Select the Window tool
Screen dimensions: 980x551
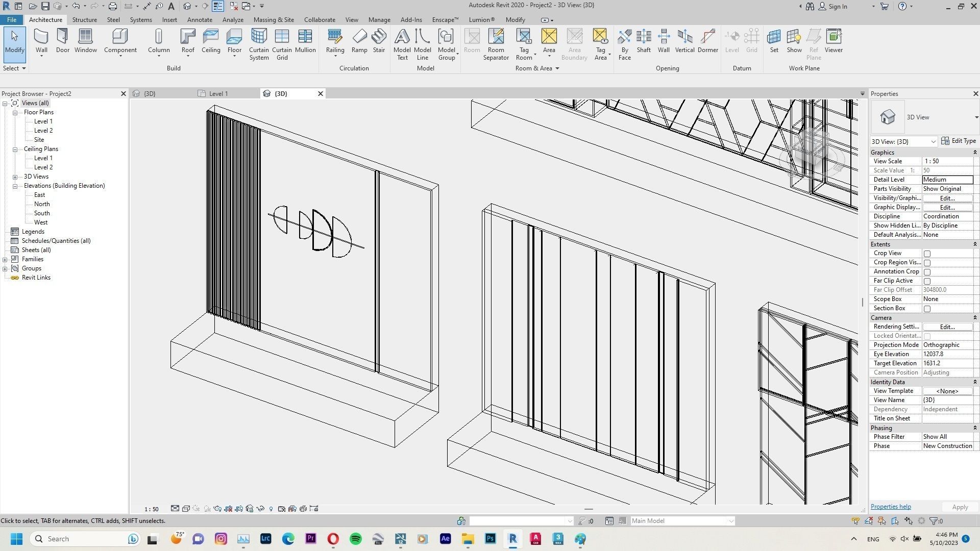coord(85,41)
